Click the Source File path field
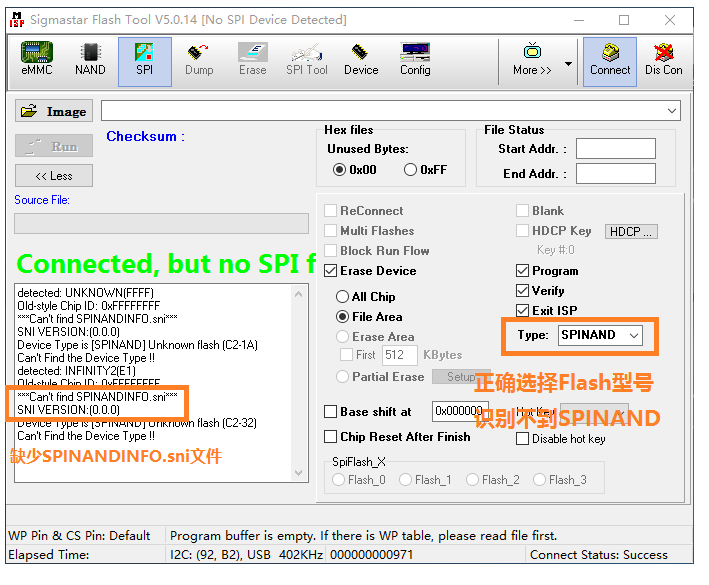This screenshot has width=709, height=585. [x=161, y=224]
